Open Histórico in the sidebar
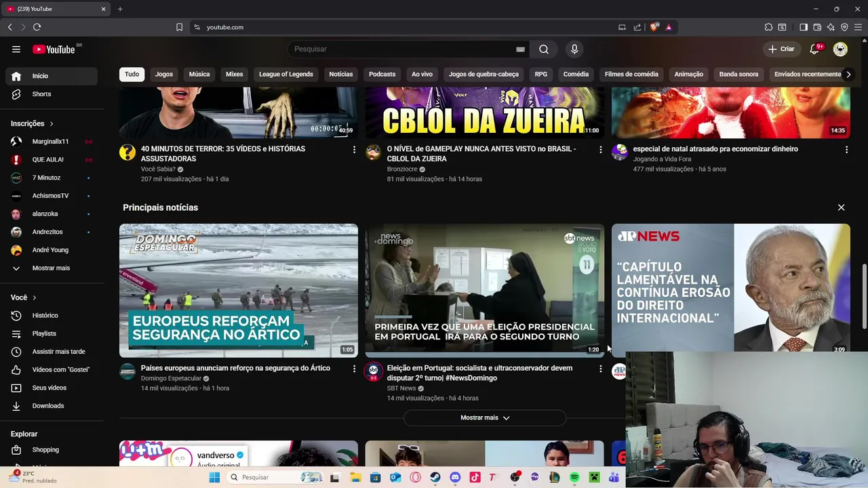Viewport: 868px width, 488px height. pyautogui.click(x=52, y=315)
